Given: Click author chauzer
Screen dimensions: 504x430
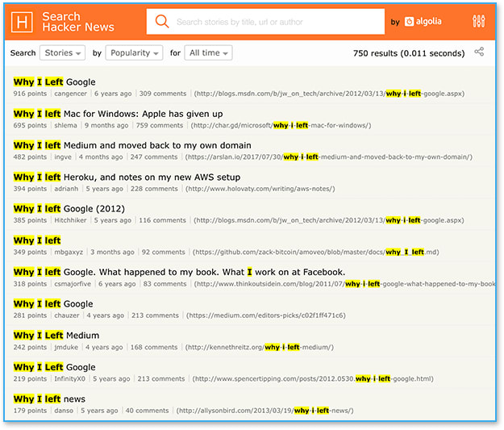Looking at the screenshot, I should (x=67, y=315).
